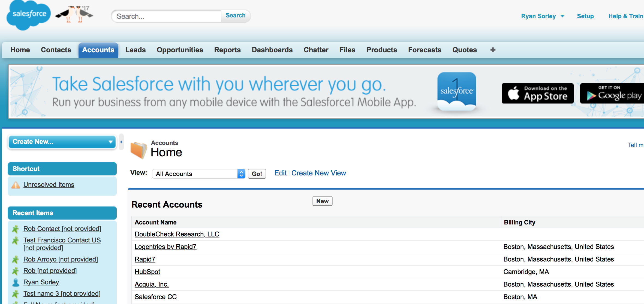The width and height of the screenshot is (644, 304).
Task: Open the Leads tab
Action: click(136, 50)
